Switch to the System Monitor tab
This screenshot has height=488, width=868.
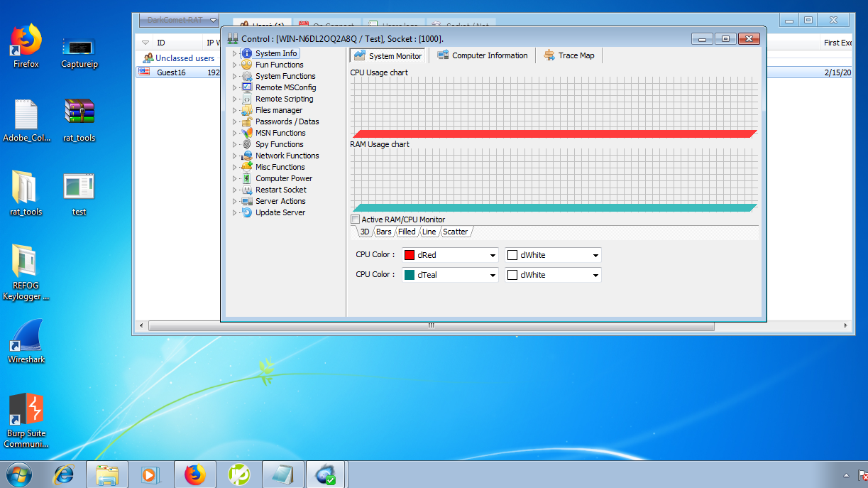(388, 55)
